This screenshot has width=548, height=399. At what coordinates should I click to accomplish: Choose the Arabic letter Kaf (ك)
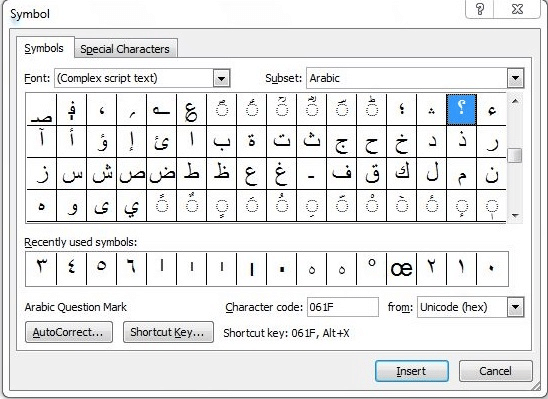click(x=402, y=174)
